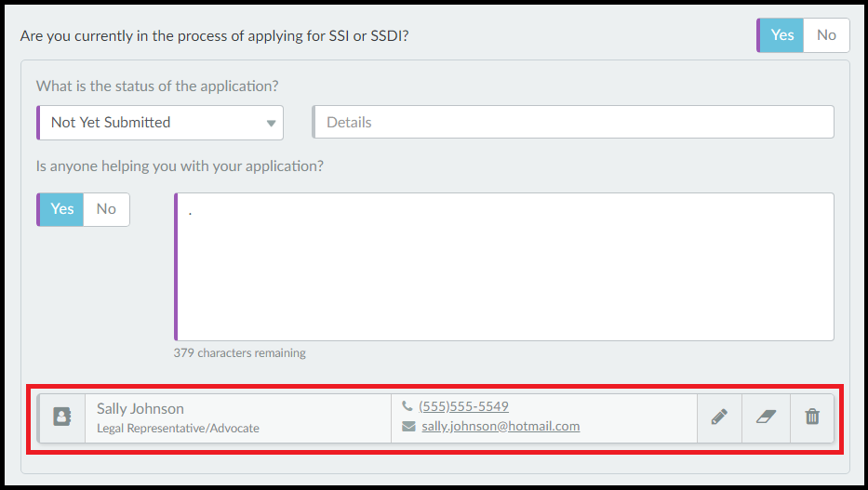Focus the Details text field
The height and width of the screenshot is (490, 868).
point(573,123)
